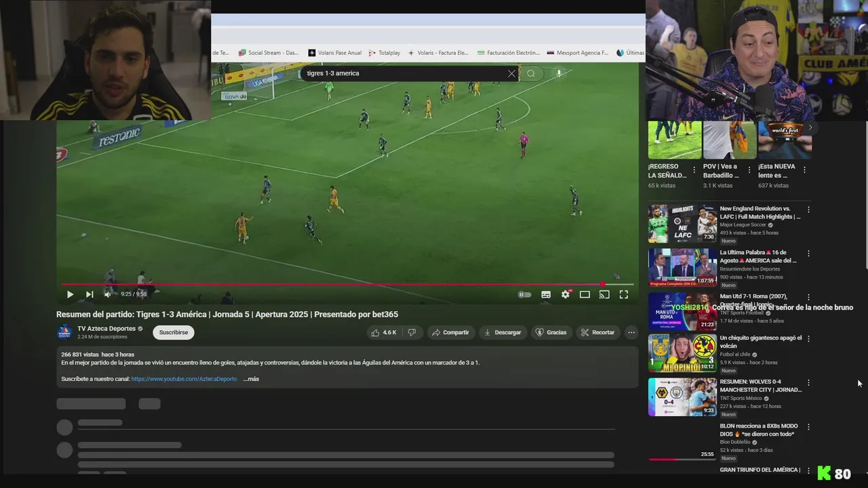Open menu for BLON reacciona video
The height and width of the screenshot is (488, 868).
[x=808, y=427]
